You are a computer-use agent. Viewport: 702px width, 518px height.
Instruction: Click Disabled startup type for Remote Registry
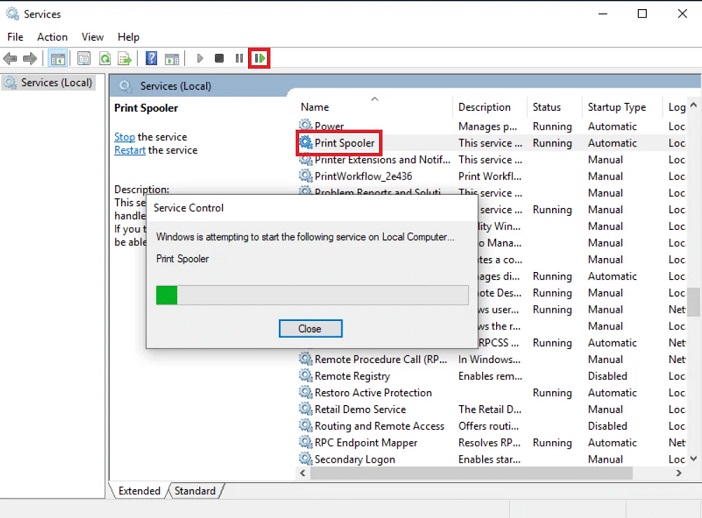click(x=608, y=376)
